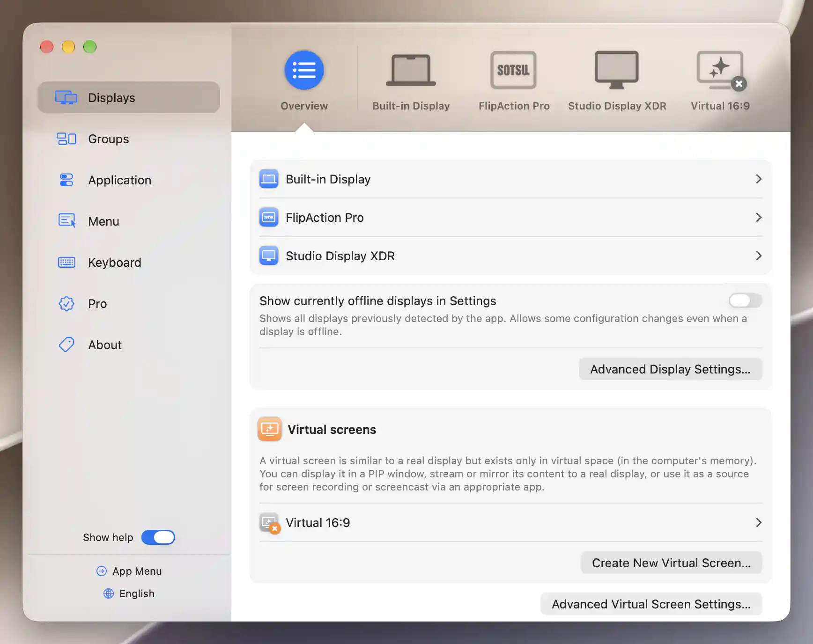This screenshot has width=813, height=644.
Task: Select the FlipAction Pro SOTSU monitor icon
Action: (x=513, y=70)
